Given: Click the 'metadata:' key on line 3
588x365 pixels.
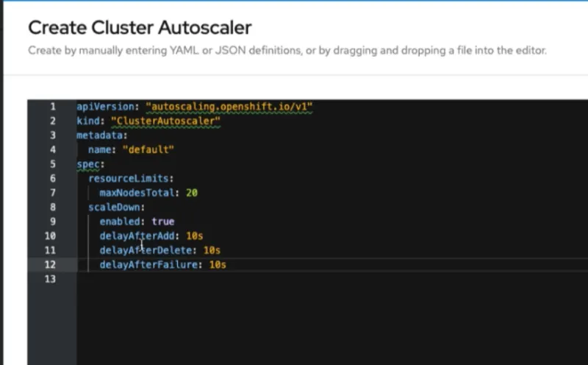Looking at the screenshot, I should pyautogui.click(x=102, y=135).
